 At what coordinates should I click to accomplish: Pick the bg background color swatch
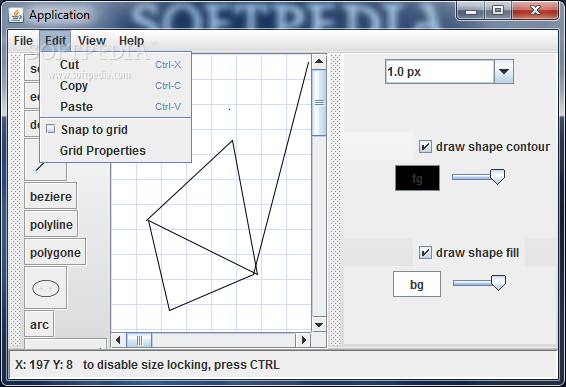pos(417,284)
